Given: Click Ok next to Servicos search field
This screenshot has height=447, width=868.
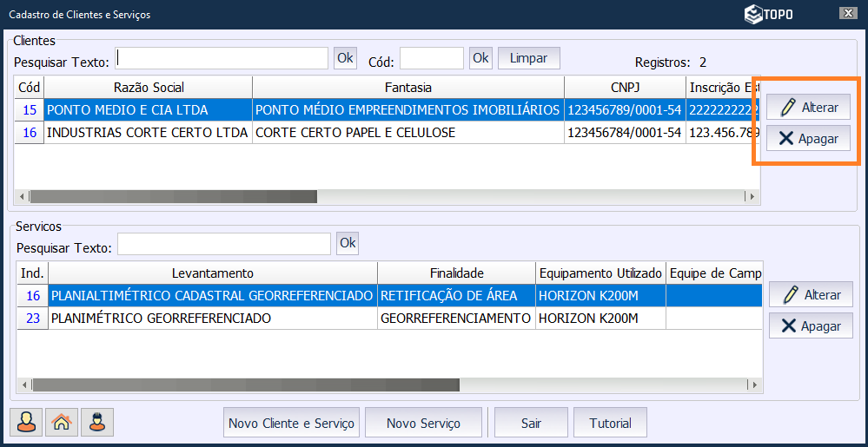Looking at the screenshot, I should click(348, 243).
